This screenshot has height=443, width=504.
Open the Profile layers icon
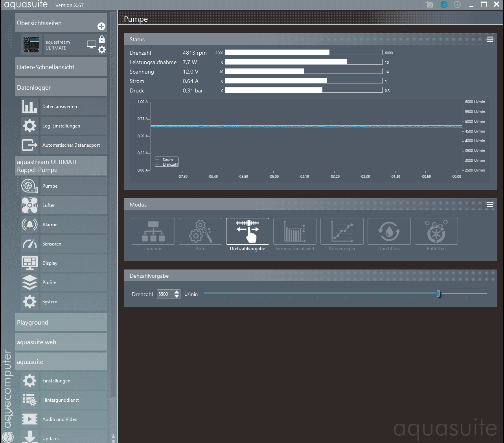pyautogui.click(x=29, y=282)
